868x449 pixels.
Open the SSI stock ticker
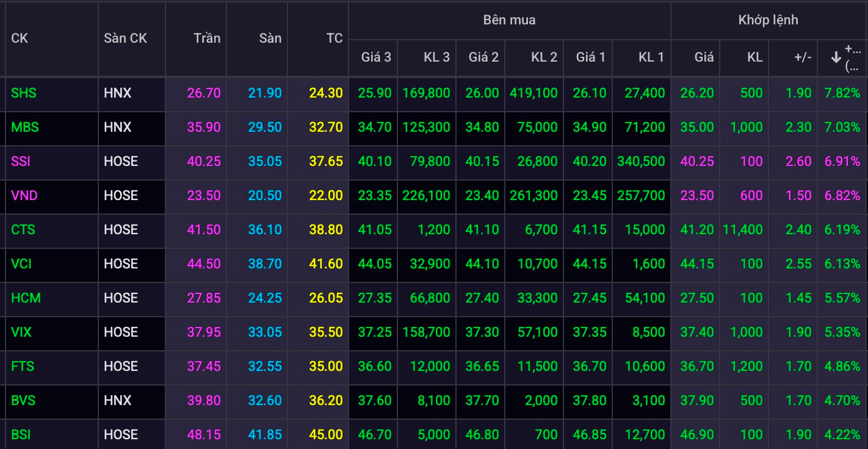[21, 162]
